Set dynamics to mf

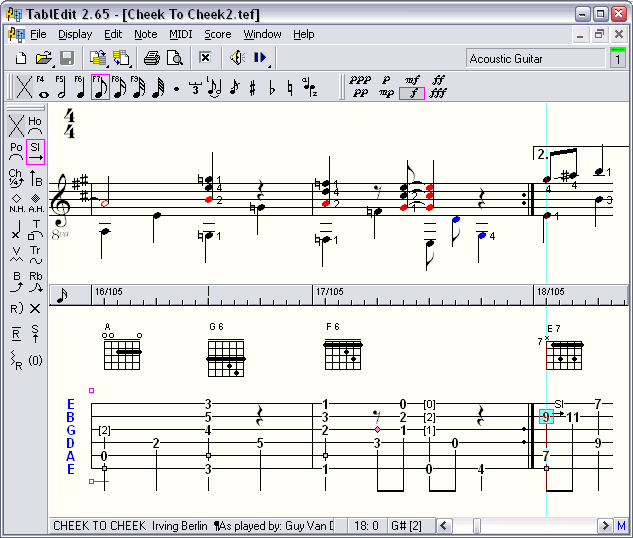(412, 80)
